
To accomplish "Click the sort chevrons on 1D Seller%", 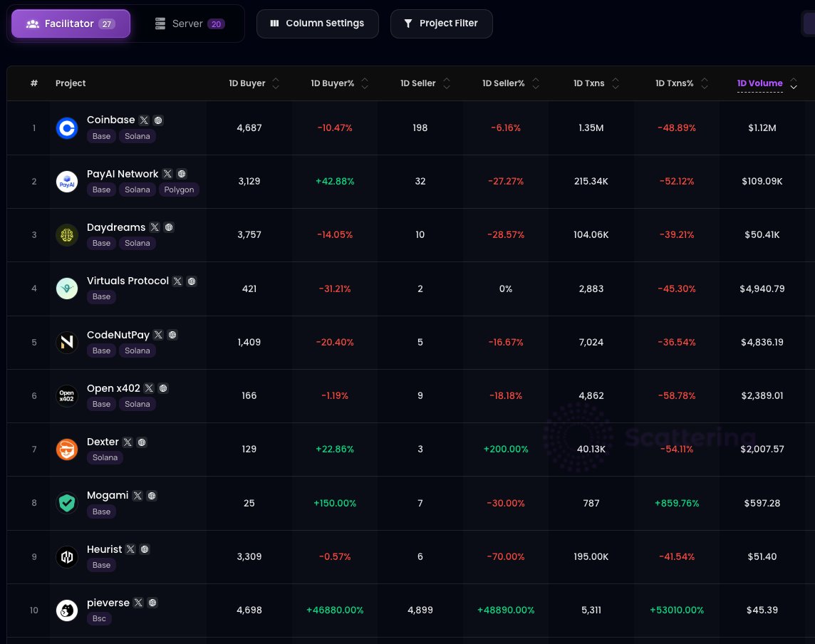I will [x=534, y=83].
